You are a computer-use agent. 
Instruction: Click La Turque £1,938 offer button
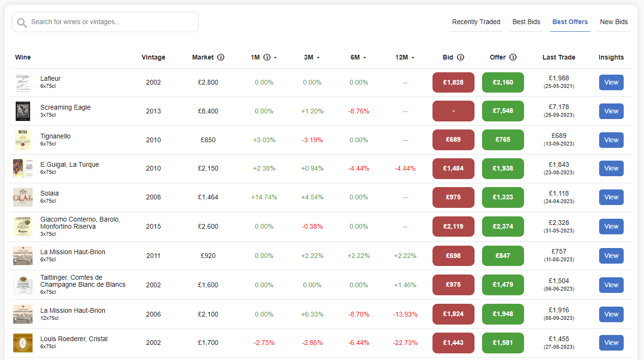[x=503, y=168]
